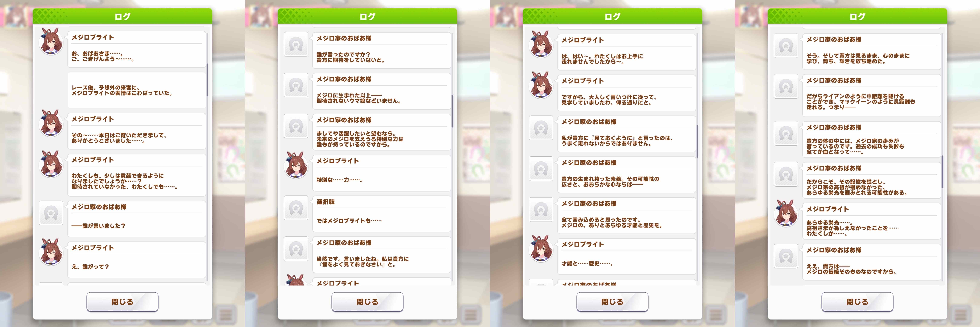
Task: Click the placeholder avatar beside '誰が言ったのですか？'
Action: (296, 45)
